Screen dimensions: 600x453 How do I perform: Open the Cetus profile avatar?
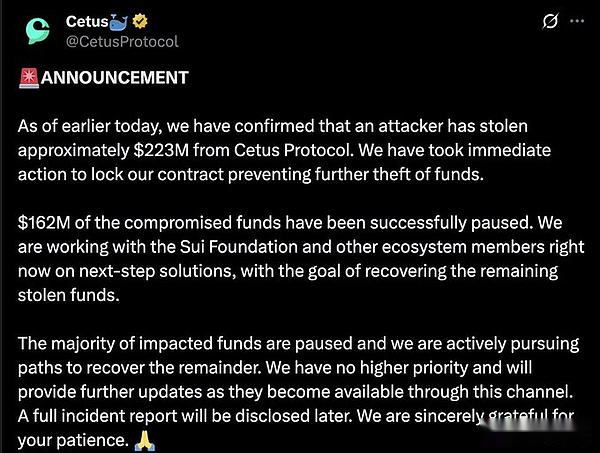point(38,31)
